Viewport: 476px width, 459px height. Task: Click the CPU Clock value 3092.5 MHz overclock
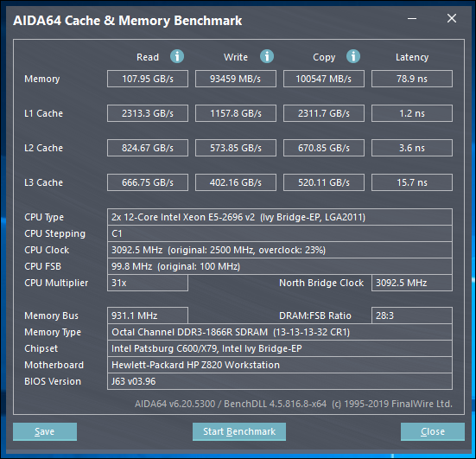tap(280, 250)
